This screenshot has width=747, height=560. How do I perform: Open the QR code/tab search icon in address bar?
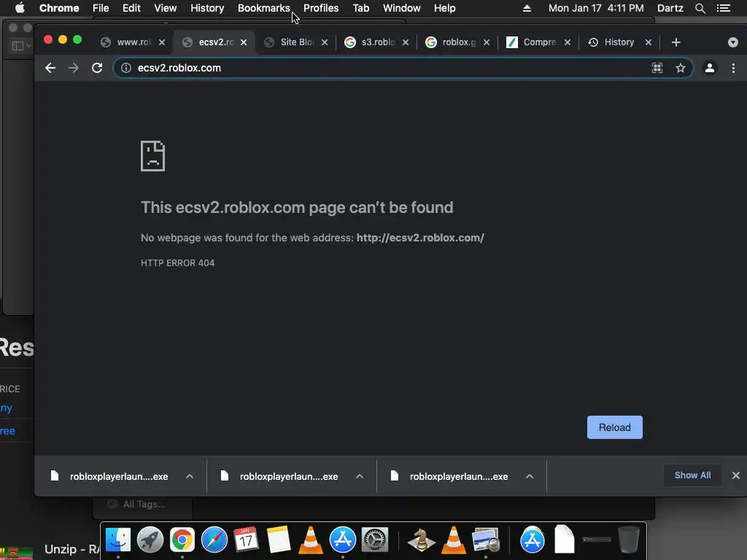coord(657,68)
